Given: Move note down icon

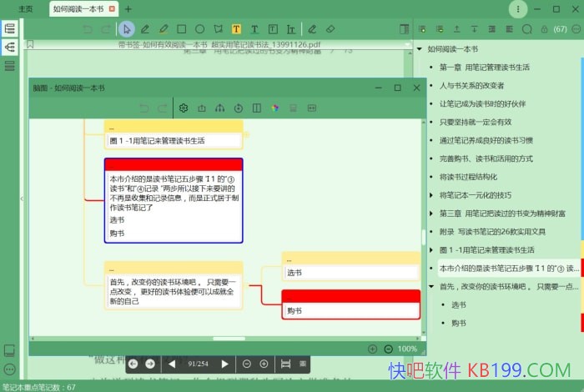Looking at the screenshot, I should tap(474, 29).
